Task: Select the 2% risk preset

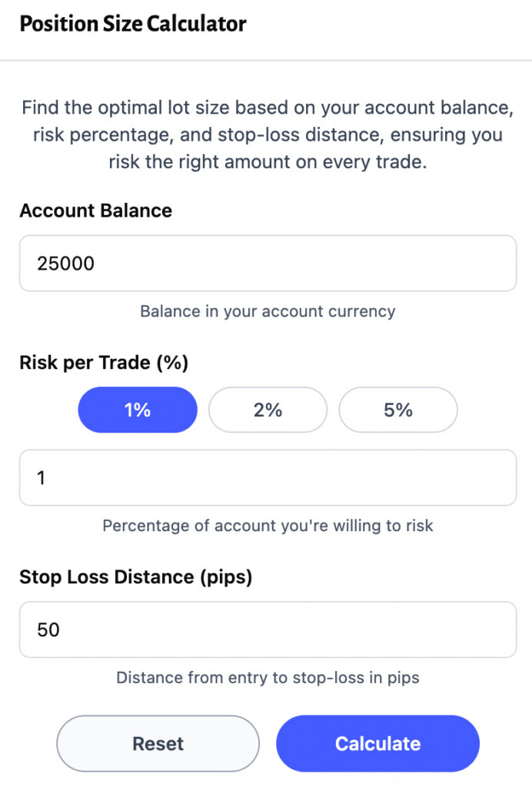Action: pyautogui.click(x=268, y=410)
